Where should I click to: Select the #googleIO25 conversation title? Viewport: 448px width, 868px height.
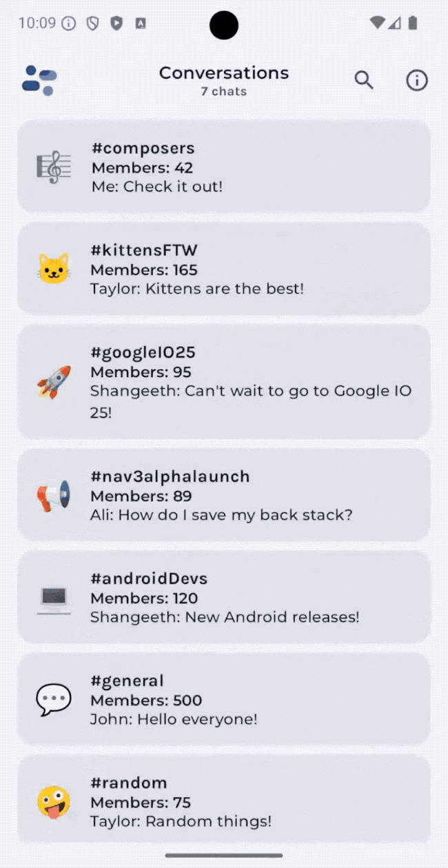(x=143, y=352)
